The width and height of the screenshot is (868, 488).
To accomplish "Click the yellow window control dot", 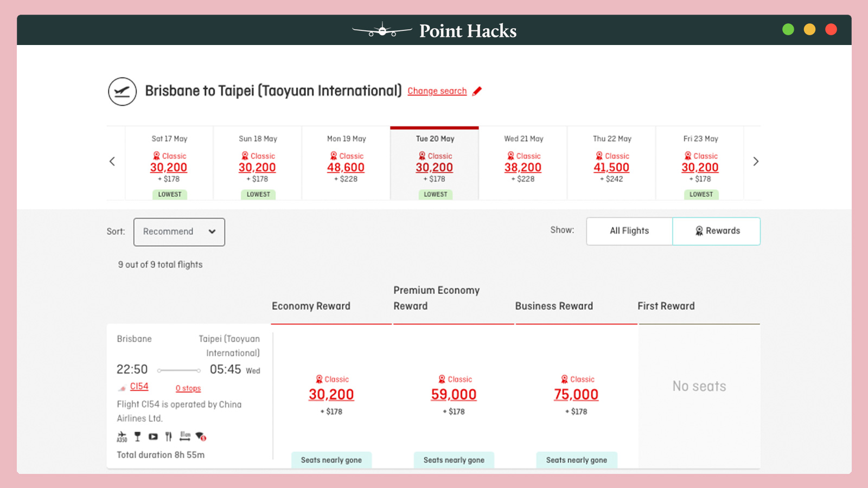I will coord(809,29).
